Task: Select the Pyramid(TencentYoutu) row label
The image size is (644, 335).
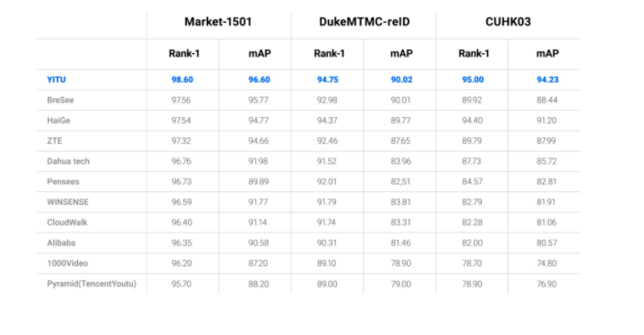Action: [x=92, y=284]
